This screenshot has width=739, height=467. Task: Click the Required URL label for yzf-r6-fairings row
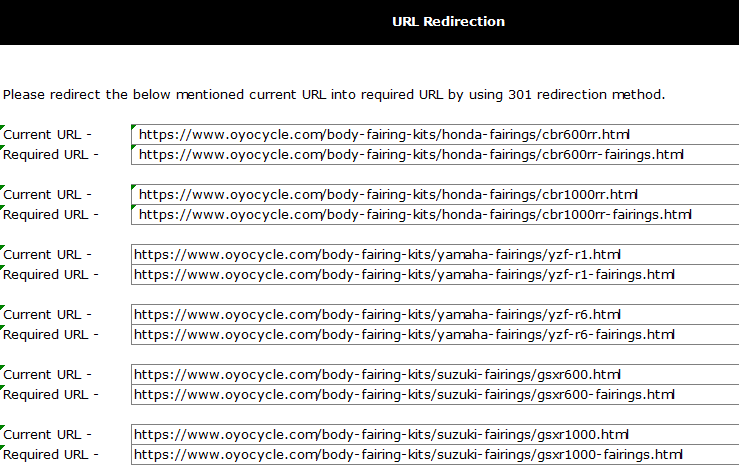50,334
